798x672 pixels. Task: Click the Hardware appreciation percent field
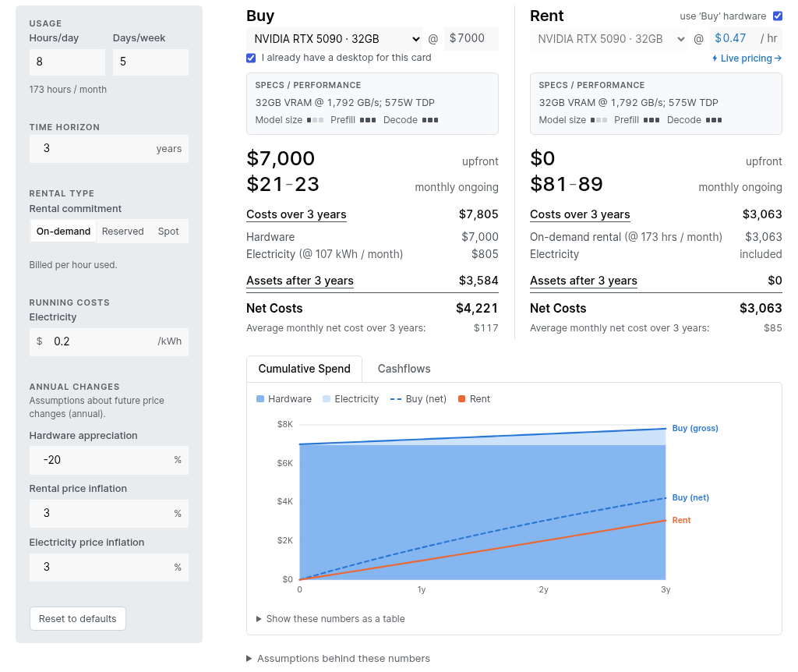point(109,460)
